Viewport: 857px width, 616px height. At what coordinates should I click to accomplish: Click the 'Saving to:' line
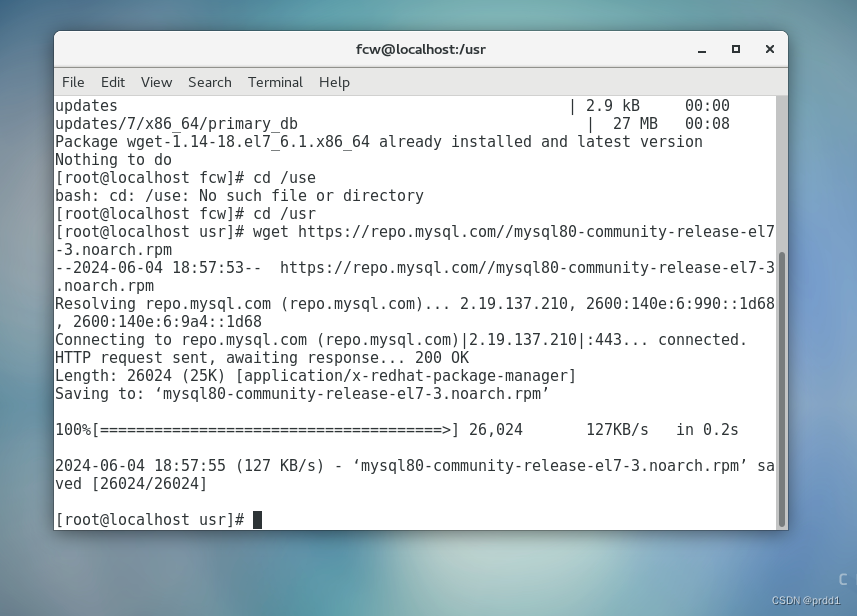(302, 394)
